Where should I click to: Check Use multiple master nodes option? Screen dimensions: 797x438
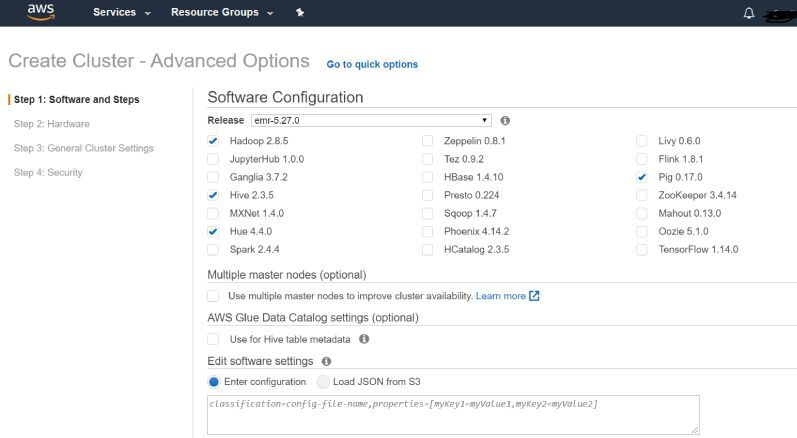pos(213,296)
